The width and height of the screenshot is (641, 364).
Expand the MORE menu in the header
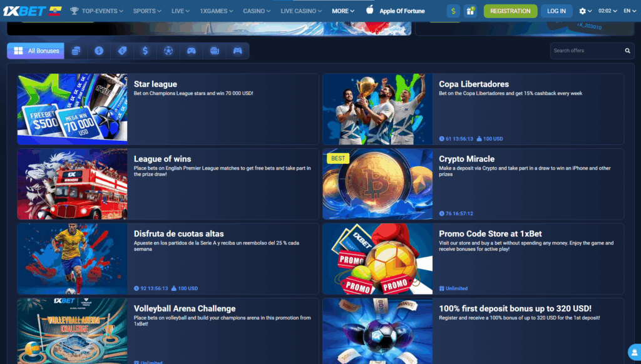pyautogui.click(x=343, y=11)
